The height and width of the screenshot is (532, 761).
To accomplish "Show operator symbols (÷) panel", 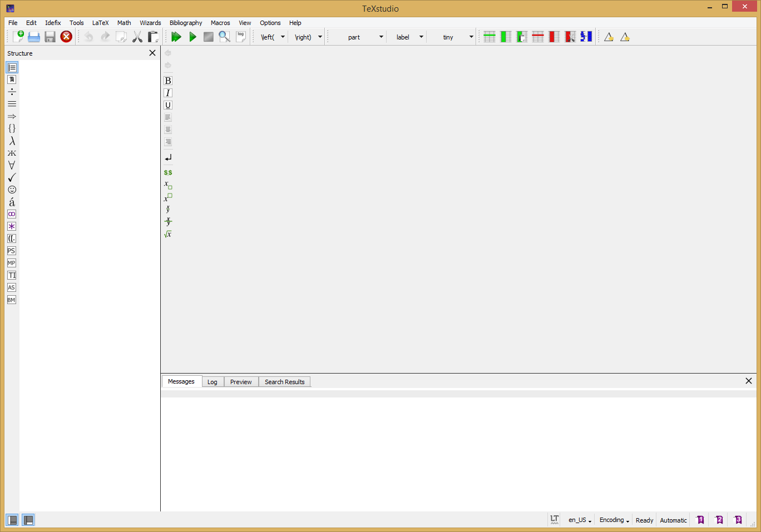I will tap(12, 92).
